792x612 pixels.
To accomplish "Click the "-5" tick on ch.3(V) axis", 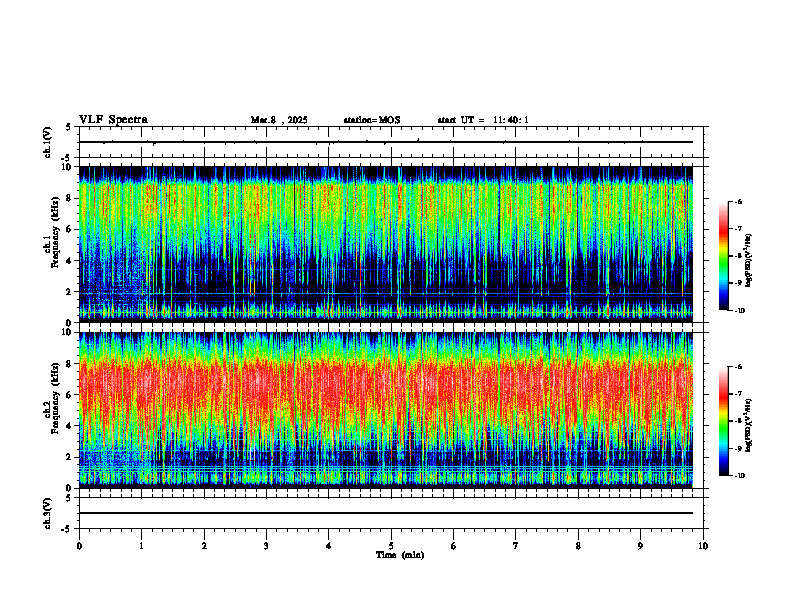I will pyautogui.click(x=67, y=529).
